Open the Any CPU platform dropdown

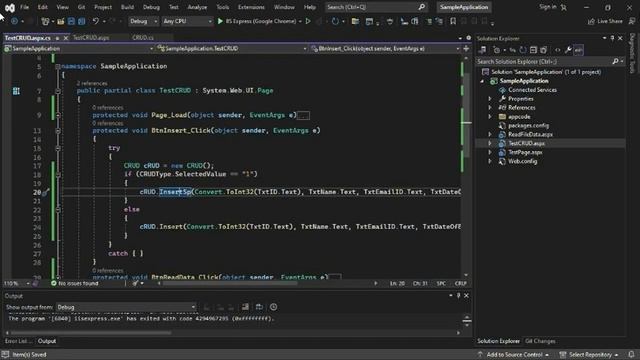pyautogui.click(x=187, y=21)
